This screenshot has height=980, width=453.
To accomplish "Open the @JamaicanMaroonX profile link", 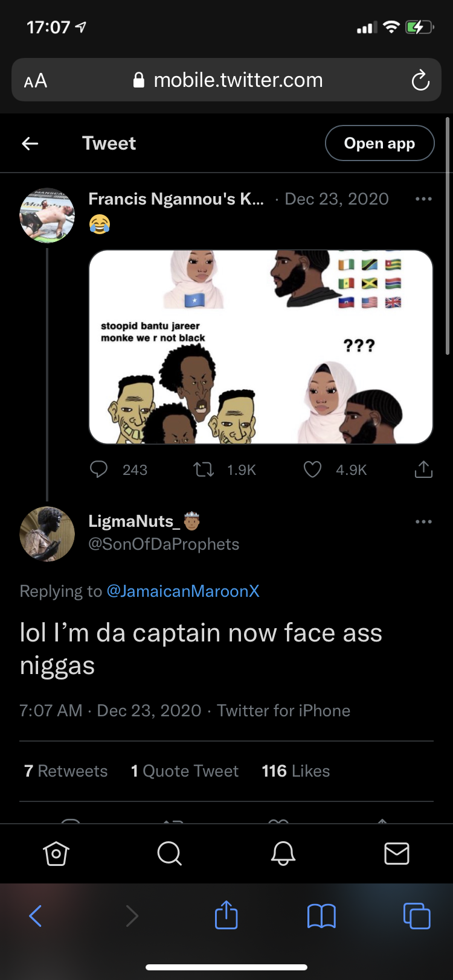I will [183, 591].
